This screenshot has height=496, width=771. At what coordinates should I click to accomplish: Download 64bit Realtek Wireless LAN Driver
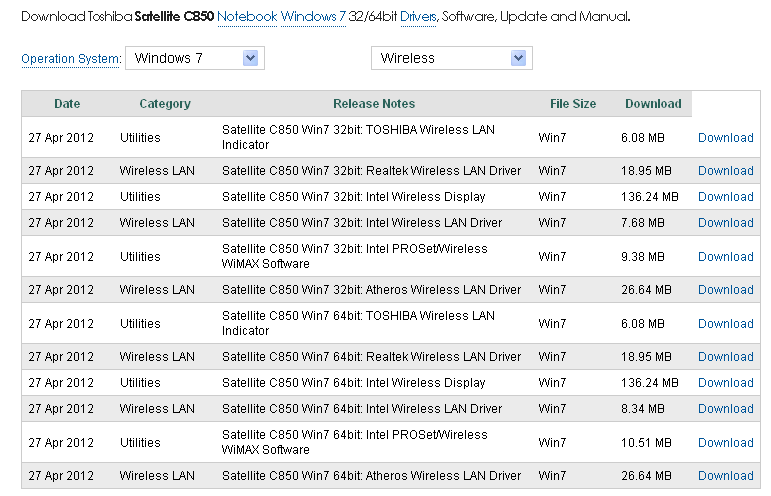(725, 357)
